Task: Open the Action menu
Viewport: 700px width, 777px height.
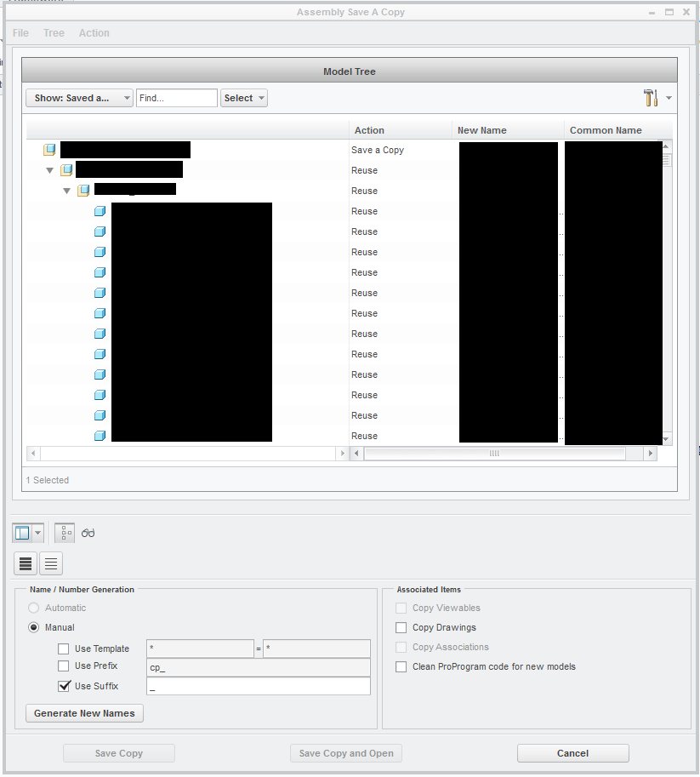Action: 94,32
